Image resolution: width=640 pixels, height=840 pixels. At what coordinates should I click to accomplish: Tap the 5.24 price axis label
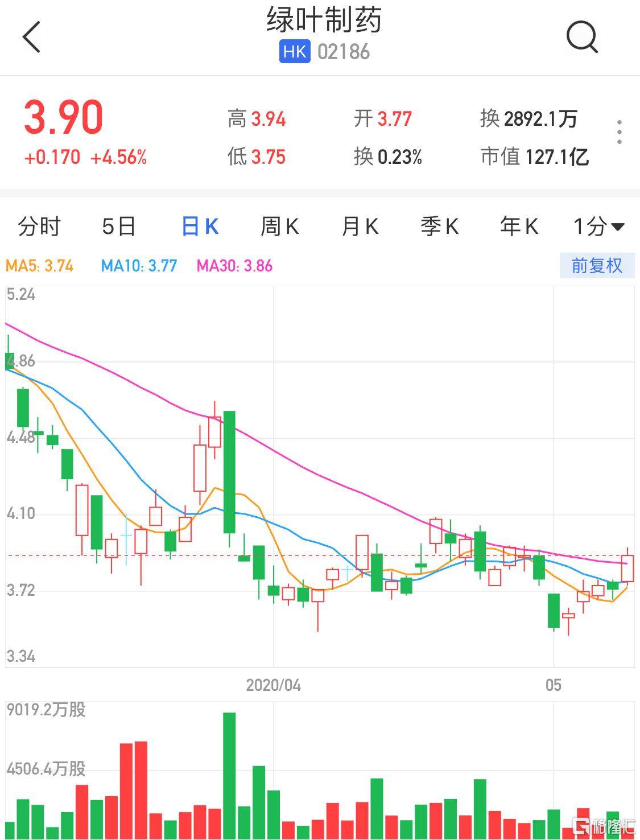point(21,294)
